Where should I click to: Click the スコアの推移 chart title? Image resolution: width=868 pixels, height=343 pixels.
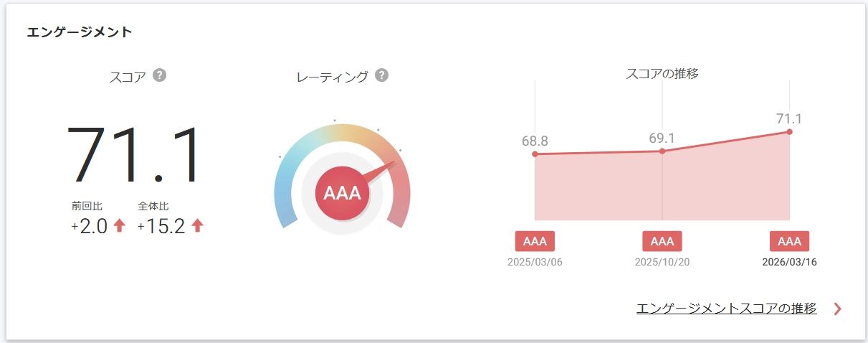click(662, 73)
